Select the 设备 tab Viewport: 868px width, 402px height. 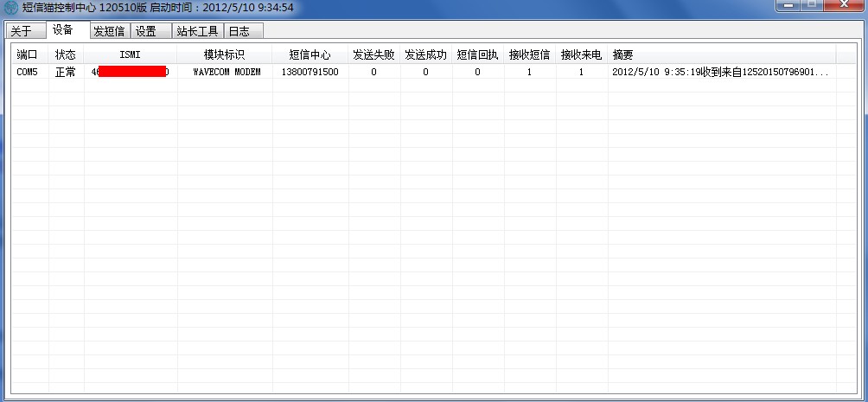point(68,30)
